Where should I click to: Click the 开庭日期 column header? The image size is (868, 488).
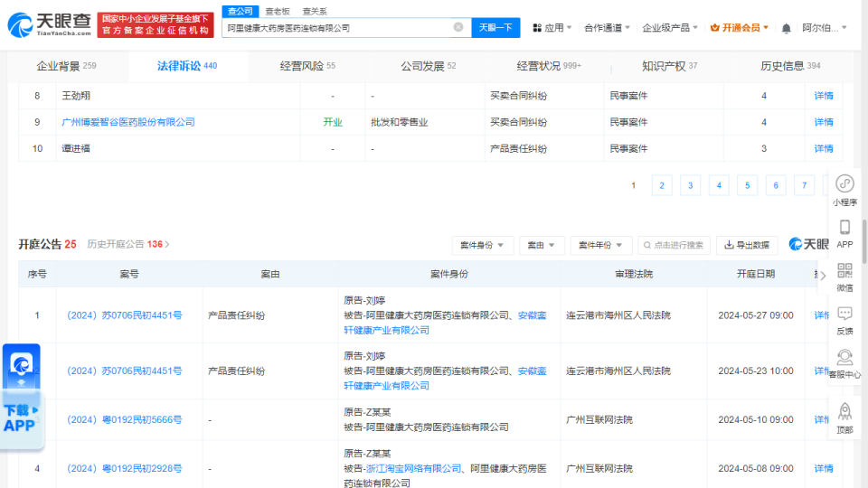pos(756,274)
